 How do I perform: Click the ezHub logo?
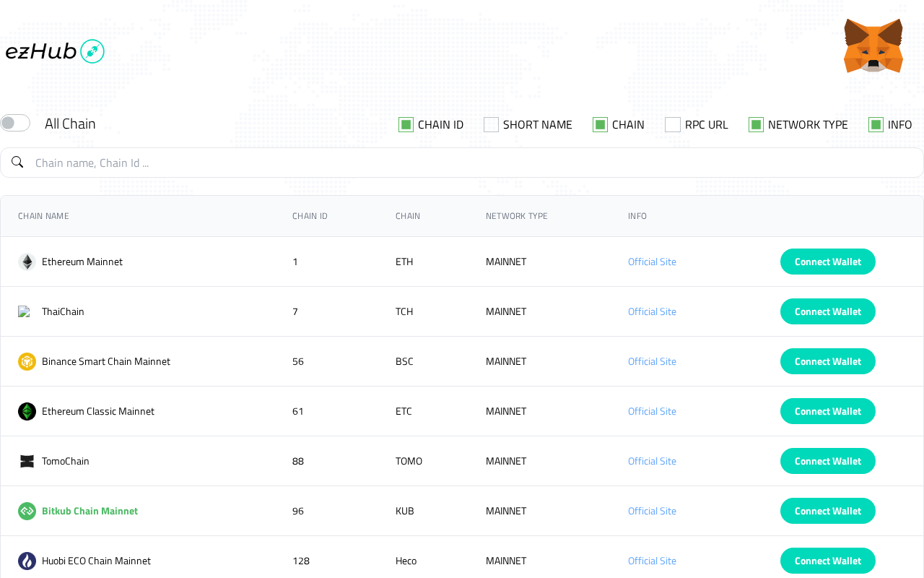[x=55, y=51]
